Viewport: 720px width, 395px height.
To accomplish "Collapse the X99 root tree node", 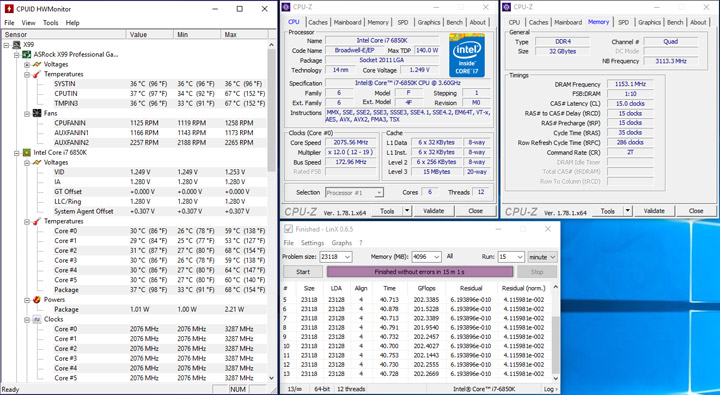I will coord(7,45).
